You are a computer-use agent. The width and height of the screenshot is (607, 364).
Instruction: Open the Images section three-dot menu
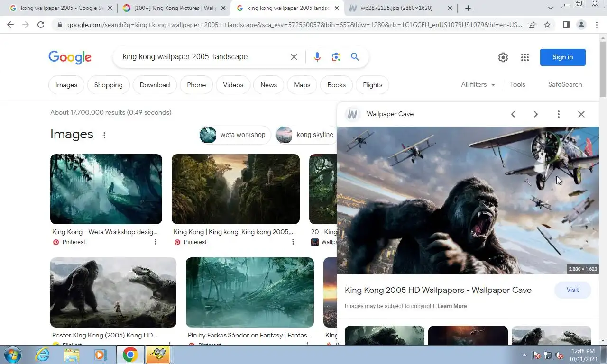(104, 135)
